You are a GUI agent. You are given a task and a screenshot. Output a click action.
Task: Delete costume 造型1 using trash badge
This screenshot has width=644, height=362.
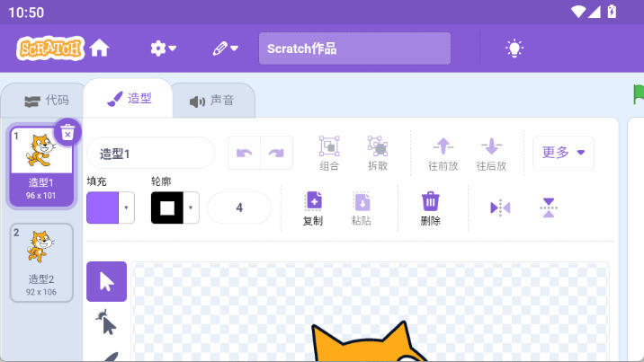click(x=67, y=133)
